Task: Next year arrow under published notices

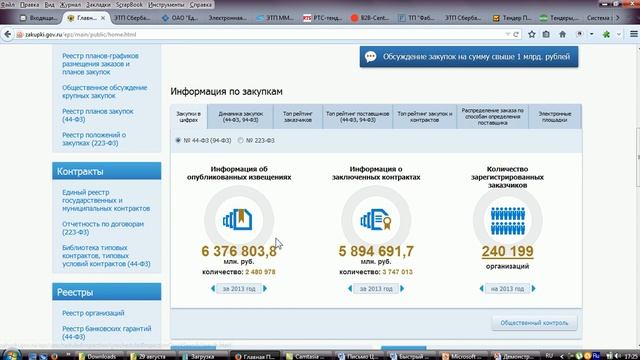Action: (x=265, y=289)
